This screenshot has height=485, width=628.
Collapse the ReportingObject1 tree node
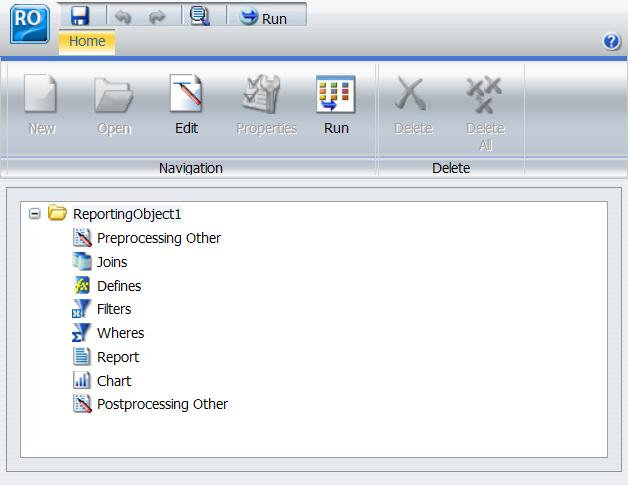point(35,214)
